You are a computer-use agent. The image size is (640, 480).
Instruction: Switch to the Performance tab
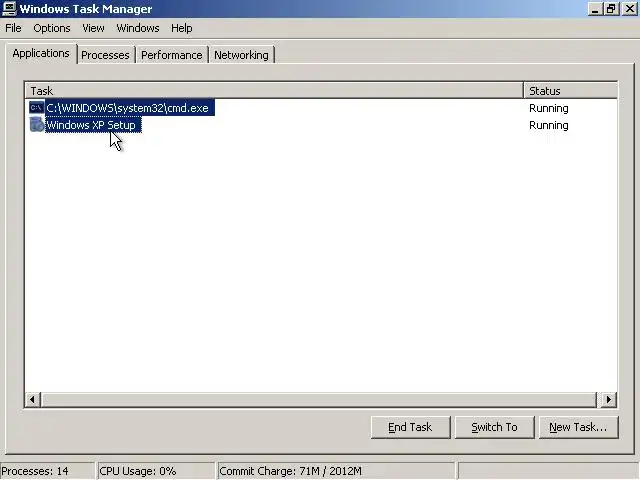pos(171,55)
